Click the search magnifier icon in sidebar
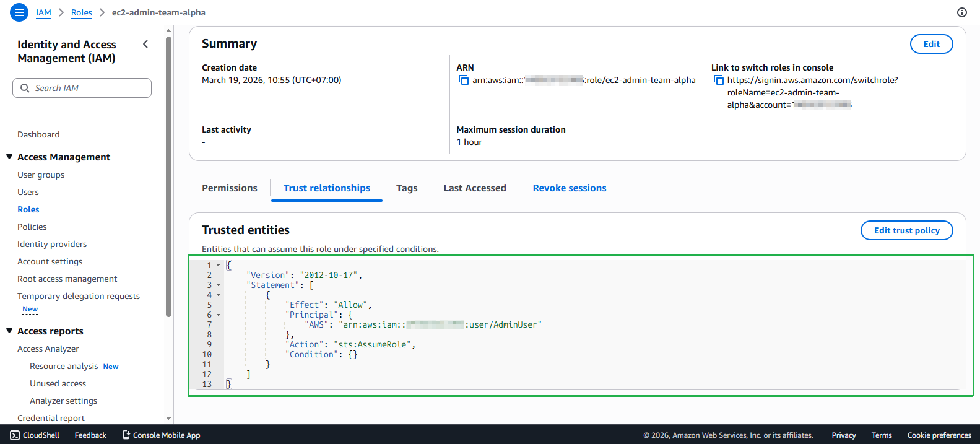The width and height of the screenshot is (980, 444). click(x=25, y=88)
